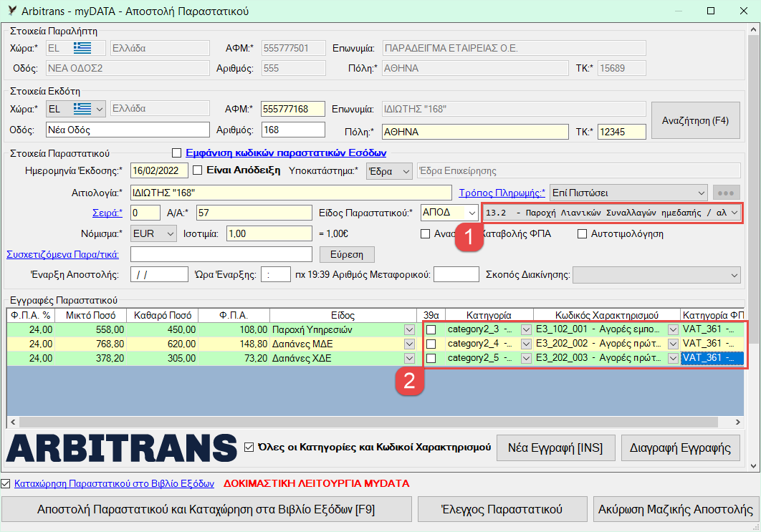Viewport: 761px width, 532px height.
Task: Enable the Εμφάνιση κωδικών παραστατικών Εσόδων checkbox
Action: click(177, 153)
